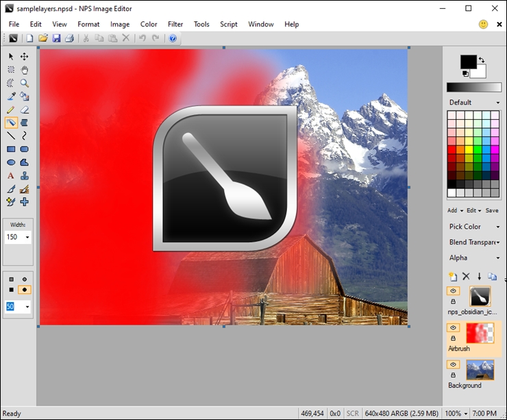The image size is (507, 420).
Task: Toggle lock on Background layer
Action: [453, 375]
